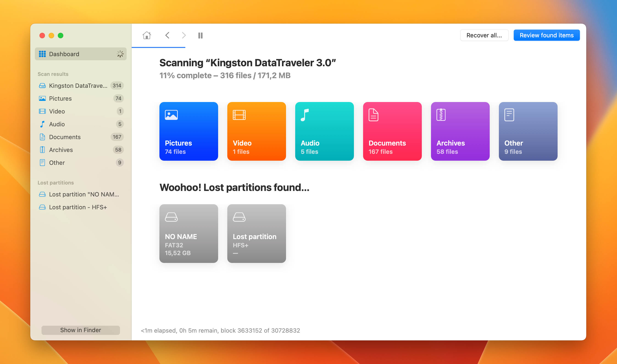Click Show in Finder button

point(81,330)
